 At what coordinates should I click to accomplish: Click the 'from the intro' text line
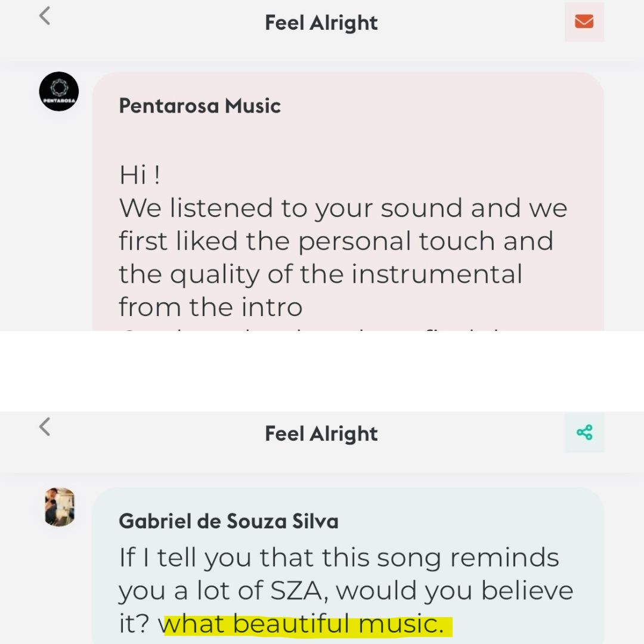coord(210,307)
